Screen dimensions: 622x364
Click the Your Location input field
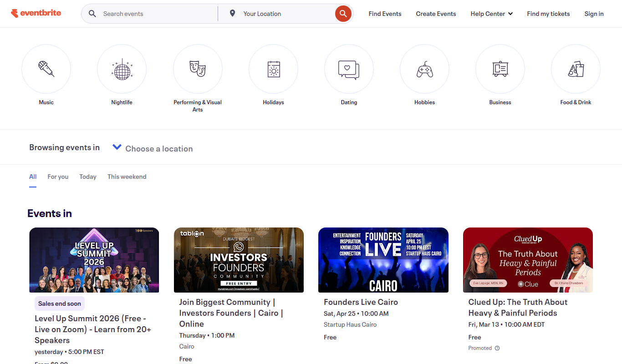pyautogui.click(x=287, y=14)
